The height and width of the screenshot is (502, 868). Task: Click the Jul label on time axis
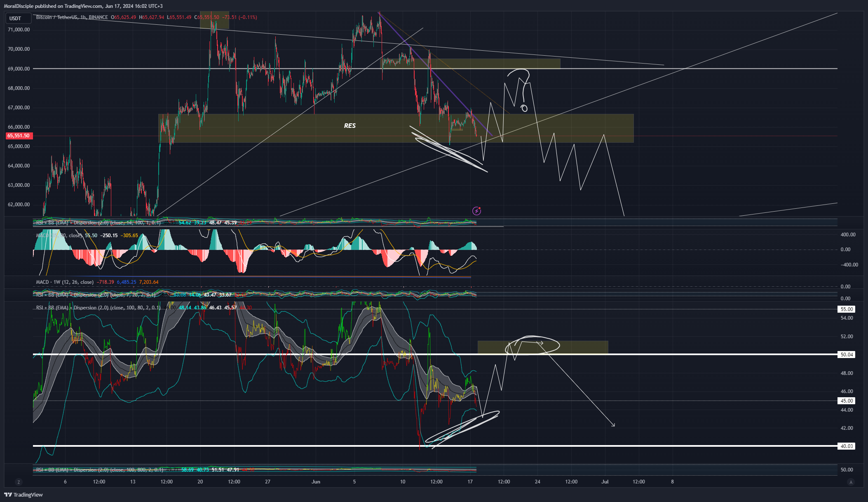(x=605, y=482)
